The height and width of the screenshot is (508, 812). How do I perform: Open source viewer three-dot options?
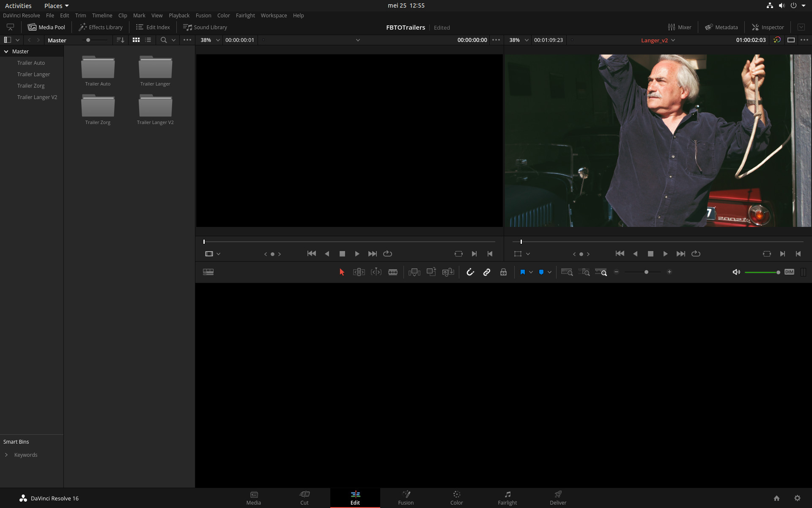[496, 40]
